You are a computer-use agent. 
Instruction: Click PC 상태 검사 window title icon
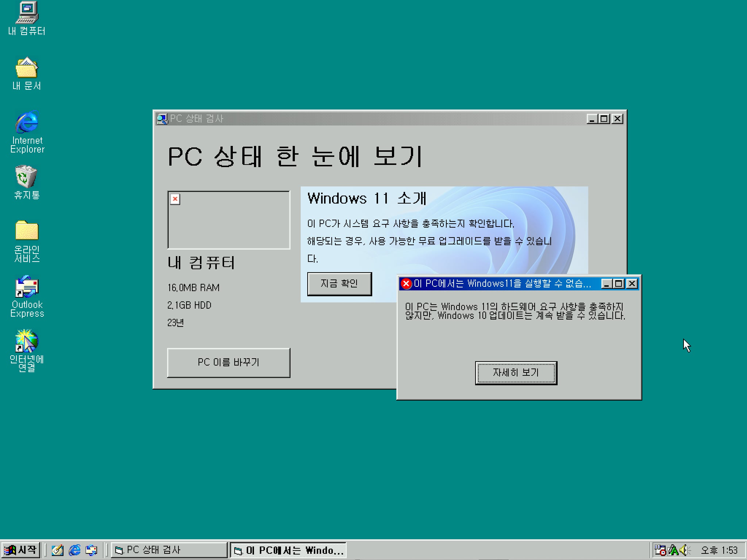click(162, 119)
